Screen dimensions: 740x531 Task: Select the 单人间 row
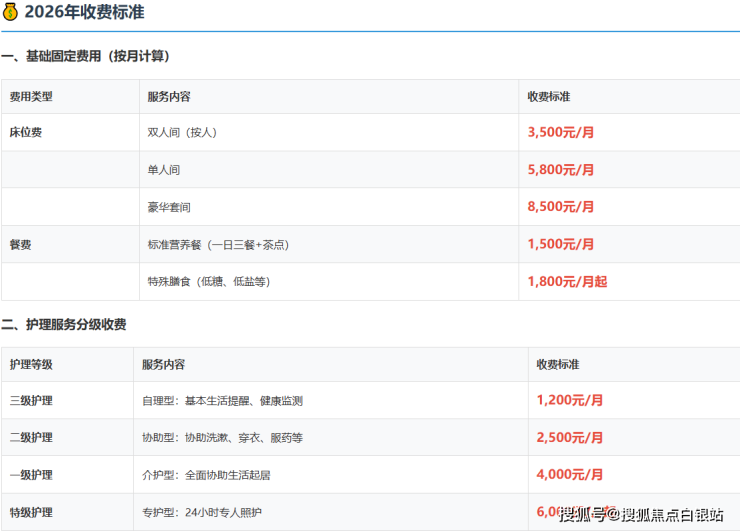pyautogui.click(x=163, y=170)
